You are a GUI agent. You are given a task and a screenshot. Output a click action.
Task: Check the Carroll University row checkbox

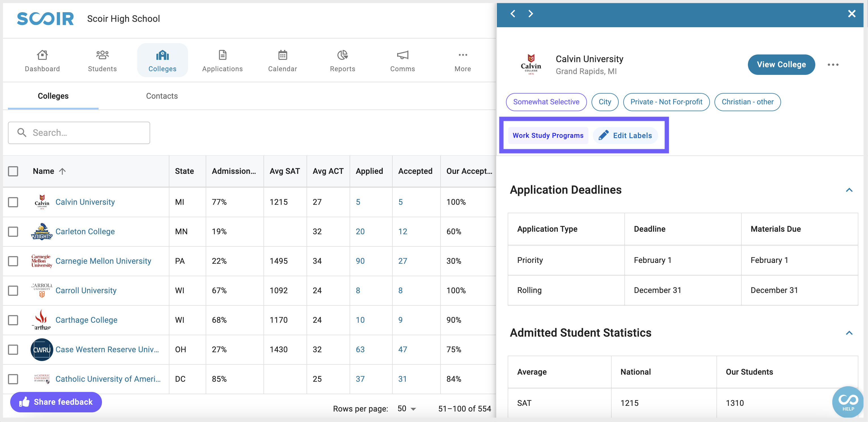coord(13,290)
